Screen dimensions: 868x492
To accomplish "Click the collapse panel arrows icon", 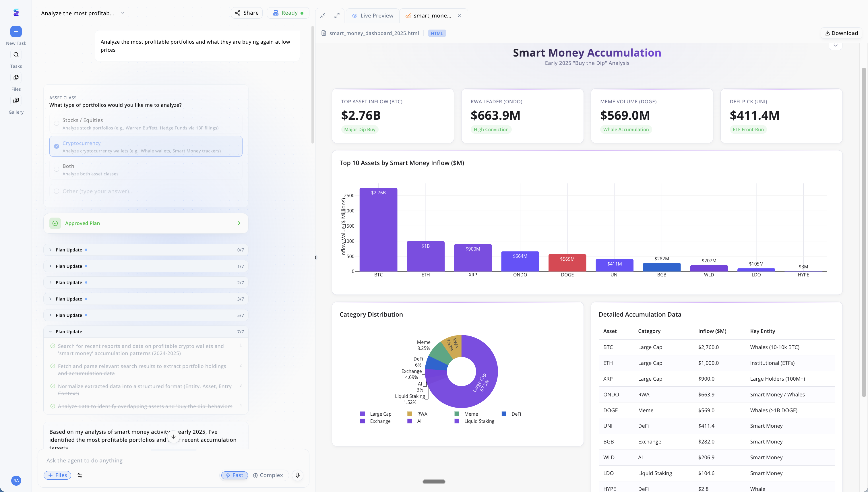I will (323, 16).
